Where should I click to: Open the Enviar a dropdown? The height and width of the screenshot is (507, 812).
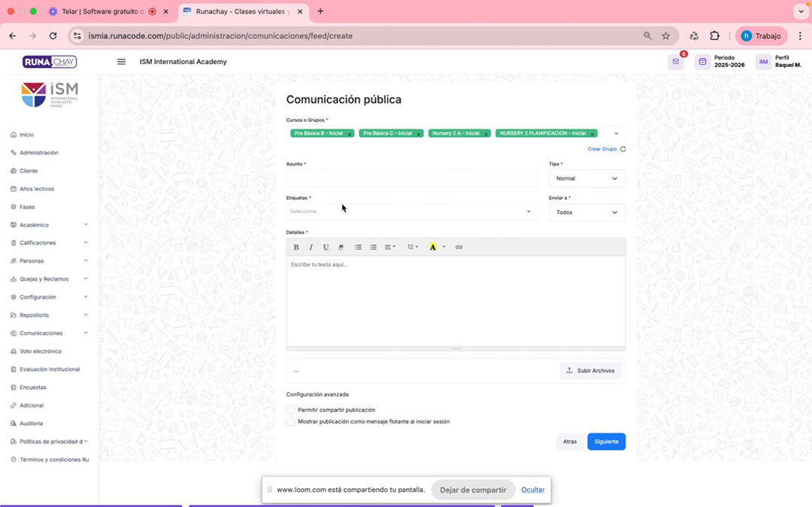pos(586,212)
